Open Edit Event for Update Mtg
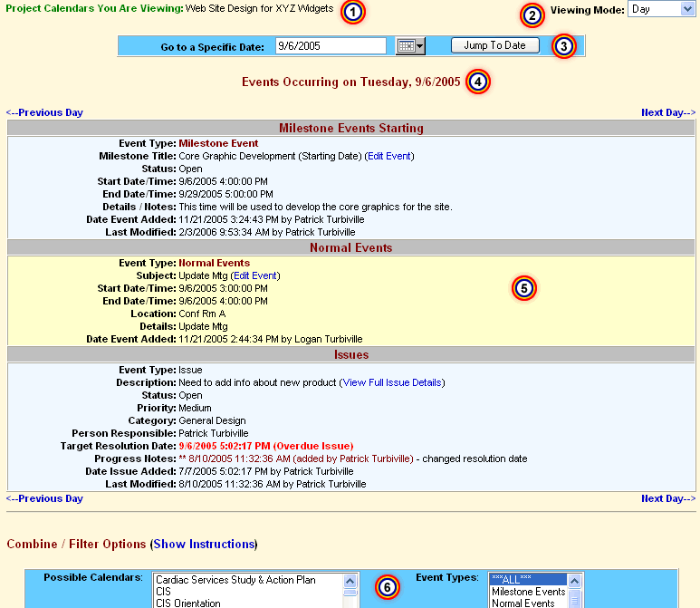The image size is (700, 608). pos(255,275)
